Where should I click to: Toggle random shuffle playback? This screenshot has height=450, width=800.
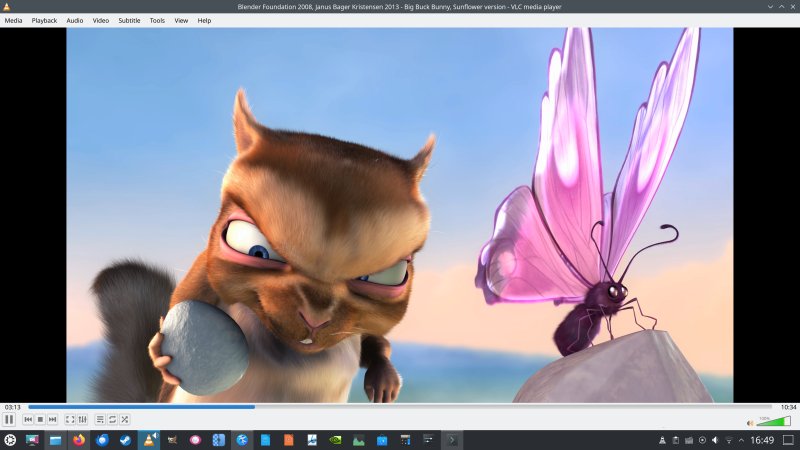[x=124, y=419]
